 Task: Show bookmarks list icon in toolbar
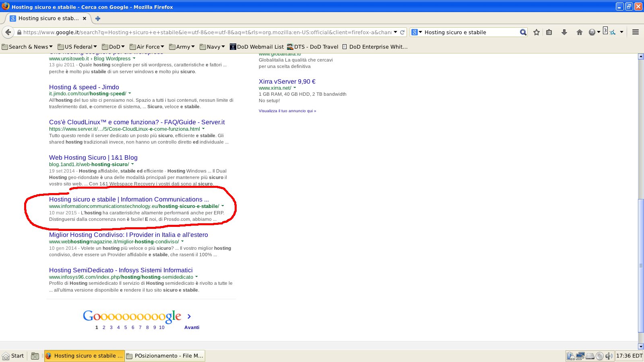coord(549,32)
